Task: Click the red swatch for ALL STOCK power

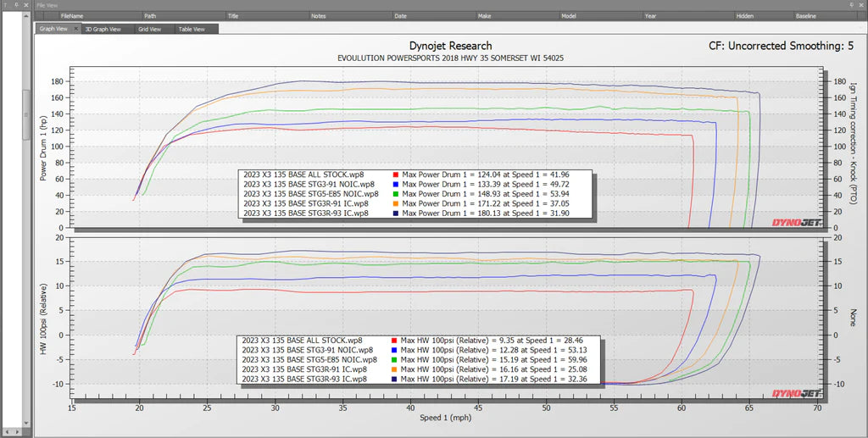Action: click(x=396, y=175)
